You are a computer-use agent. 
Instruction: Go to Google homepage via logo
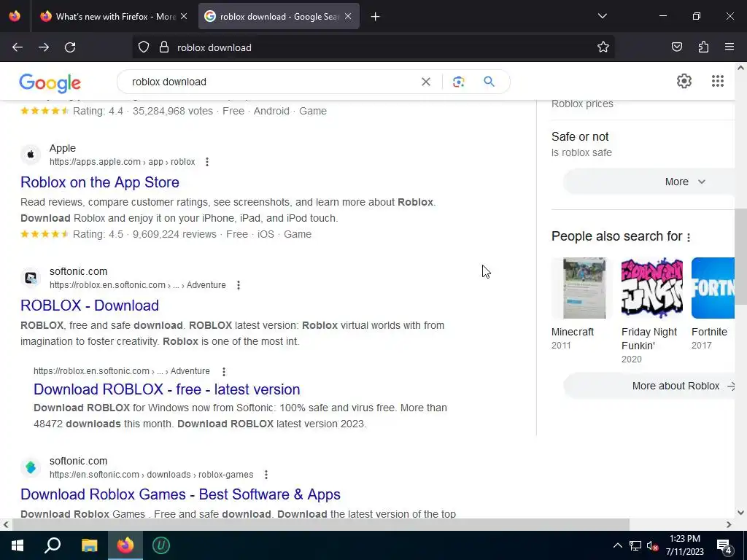tap(50, 83)
